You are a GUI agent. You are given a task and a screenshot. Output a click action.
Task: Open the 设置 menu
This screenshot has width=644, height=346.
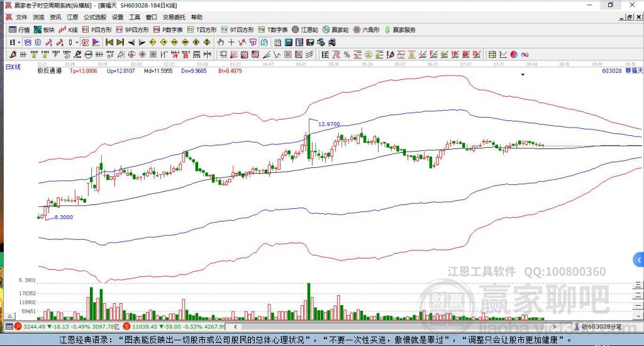pyautogui.click(x=118, y=17)
